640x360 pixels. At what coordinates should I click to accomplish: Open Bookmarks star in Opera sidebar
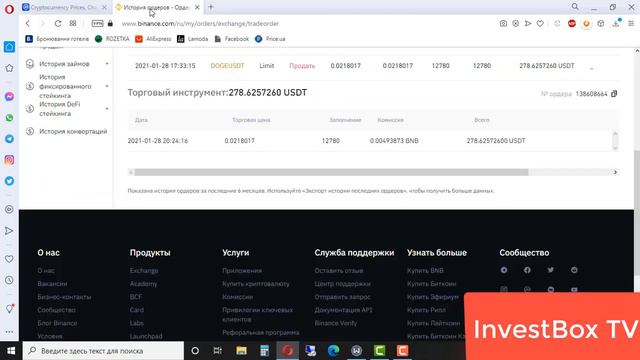click(9, 68)
